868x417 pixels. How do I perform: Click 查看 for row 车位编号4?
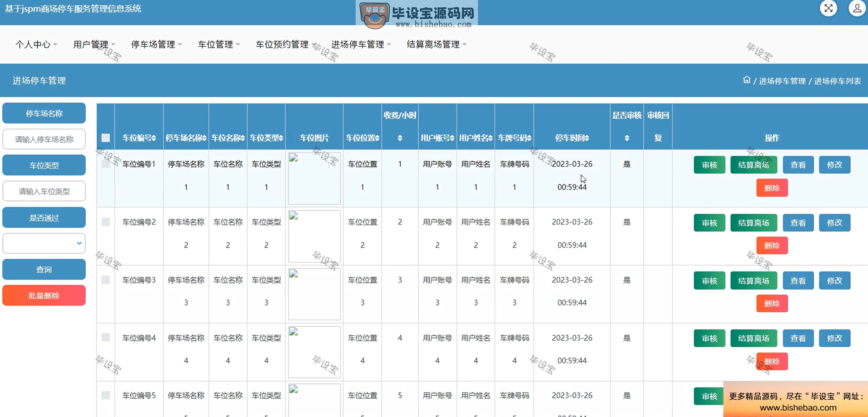[x=798, y=338]
